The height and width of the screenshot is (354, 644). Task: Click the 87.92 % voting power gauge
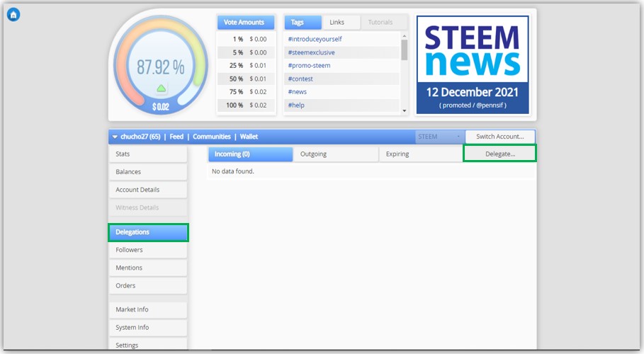pos(161,66)
